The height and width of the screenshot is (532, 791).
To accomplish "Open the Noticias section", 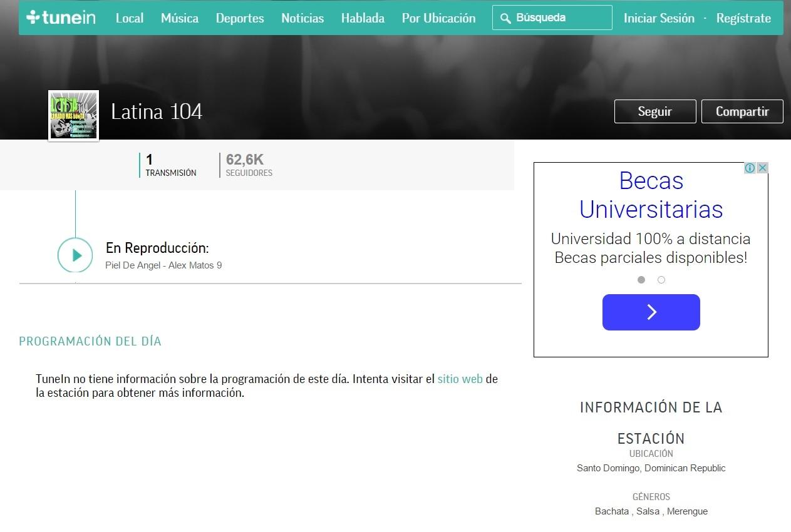I will point(302,18).
